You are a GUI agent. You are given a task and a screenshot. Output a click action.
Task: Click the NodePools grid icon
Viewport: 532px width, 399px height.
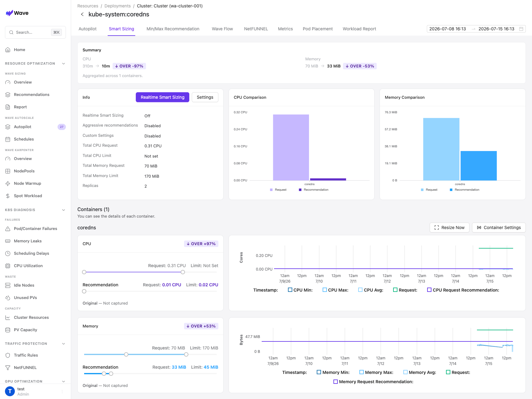(x=8, y=171)
